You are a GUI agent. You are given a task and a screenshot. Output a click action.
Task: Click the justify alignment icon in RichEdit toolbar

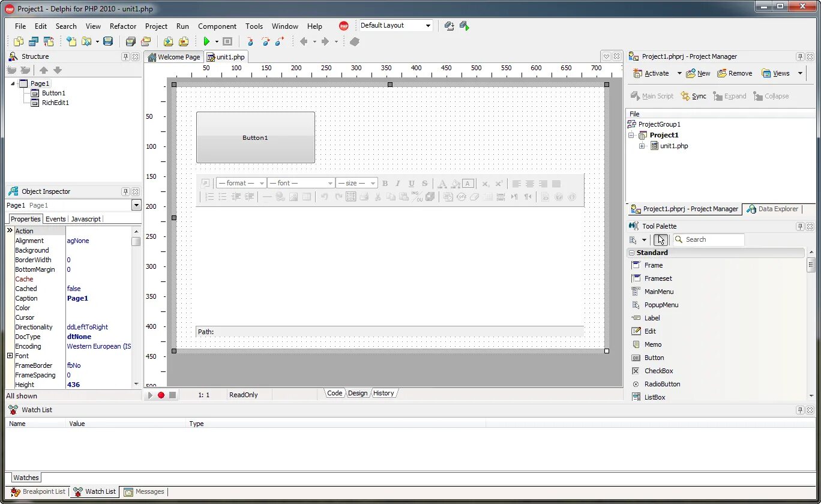coord(556,184)
